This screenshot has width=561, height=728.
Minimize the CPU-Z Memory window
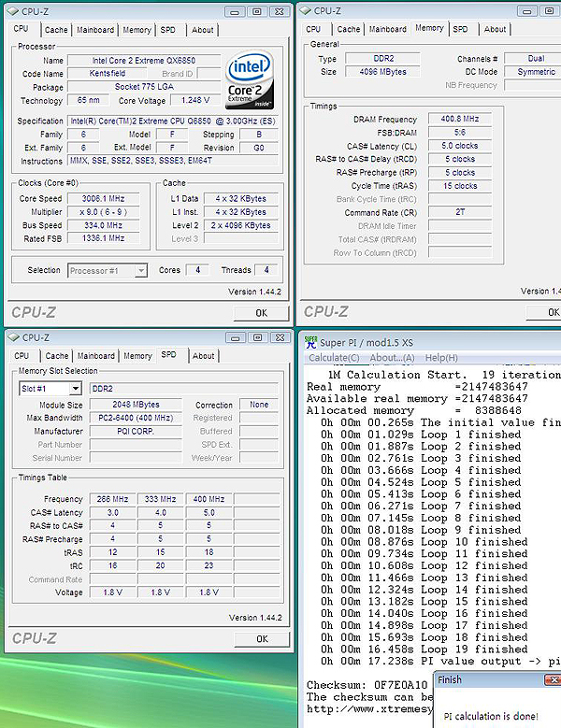tap(527, 11)
